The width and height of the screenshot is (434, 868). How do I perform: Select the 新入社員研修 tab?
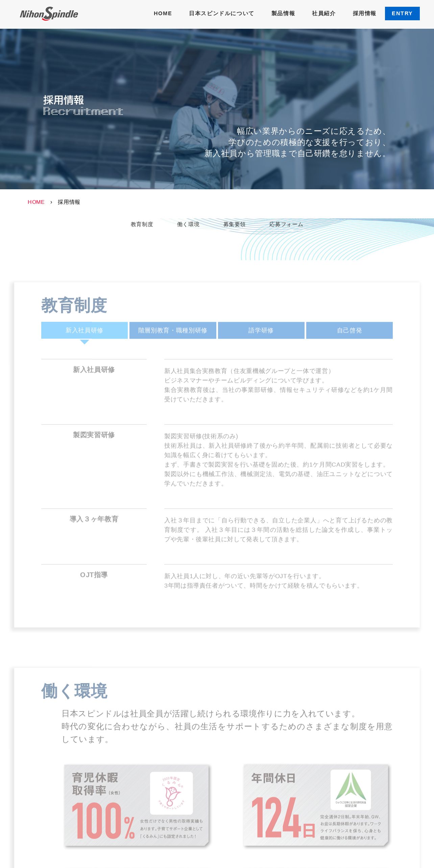(x=85, y=330)
